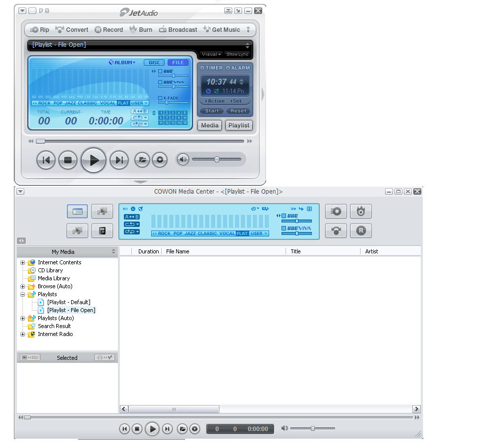The height and width of the screenshot is (448, 480).
Task: Click the JetAudio Open File folder button
Action: click(x=142, y=160)
